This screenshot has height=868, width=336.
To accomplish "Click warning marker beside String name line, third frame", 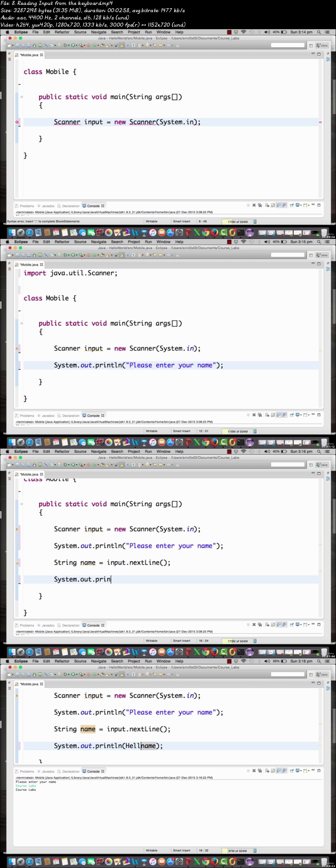I will pyautogui.click(x=17, y=563).
